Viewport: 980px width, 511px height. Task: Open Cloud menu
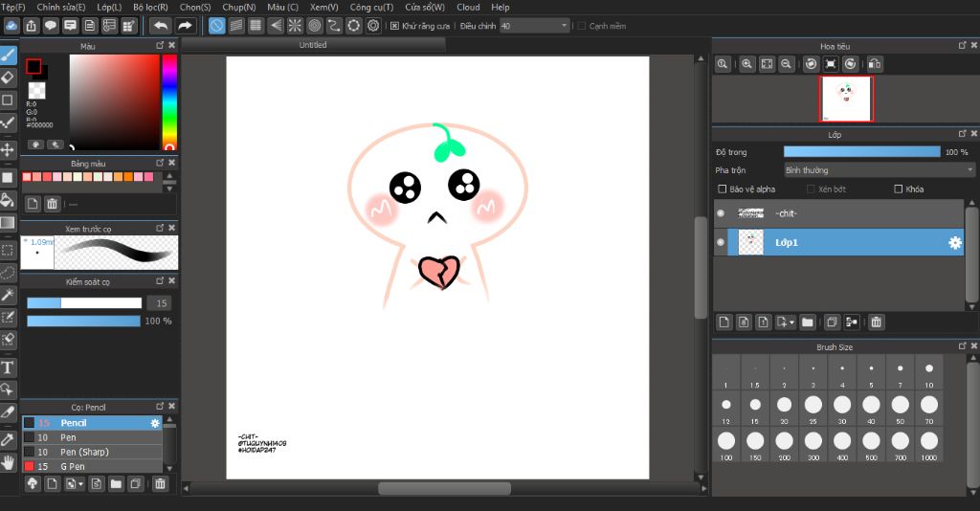point(468,7)
